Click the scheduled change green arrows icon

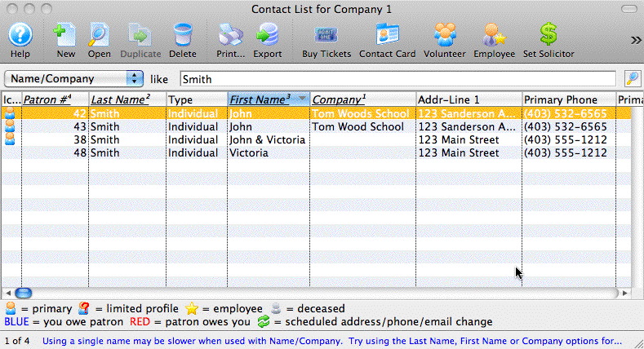click(x=264, y=321)
